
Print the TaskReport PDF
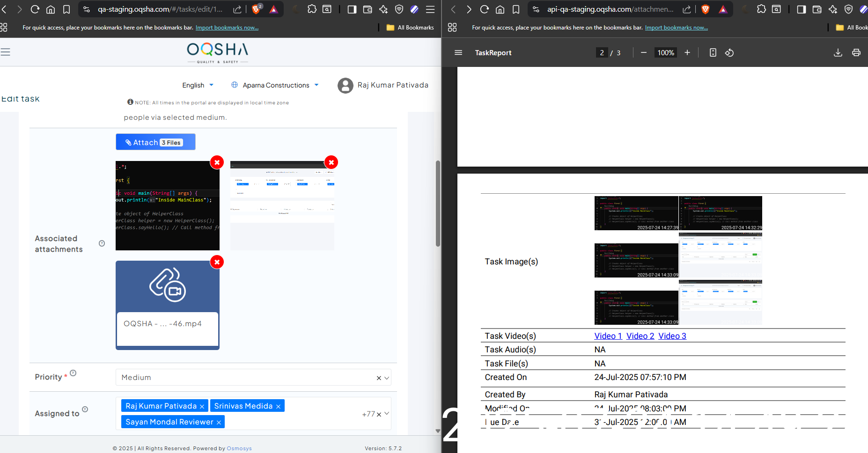(856, 53)
